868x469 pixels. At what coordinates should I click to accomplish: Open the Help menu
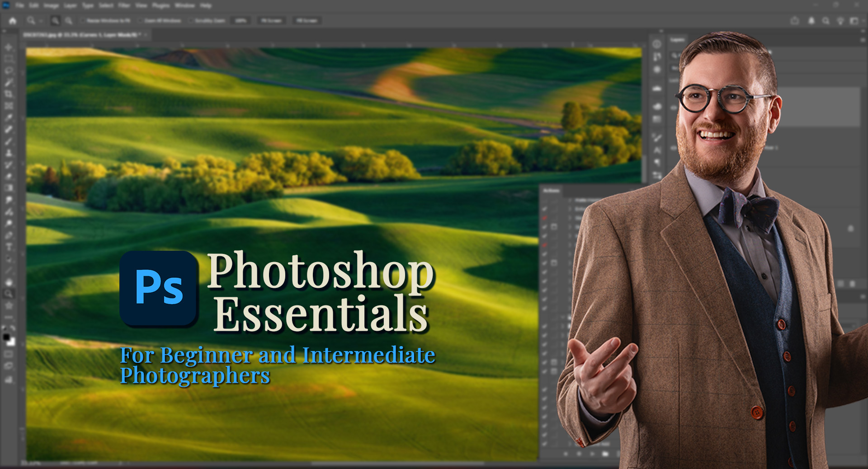pyautogui.click(x=206, y=5)
